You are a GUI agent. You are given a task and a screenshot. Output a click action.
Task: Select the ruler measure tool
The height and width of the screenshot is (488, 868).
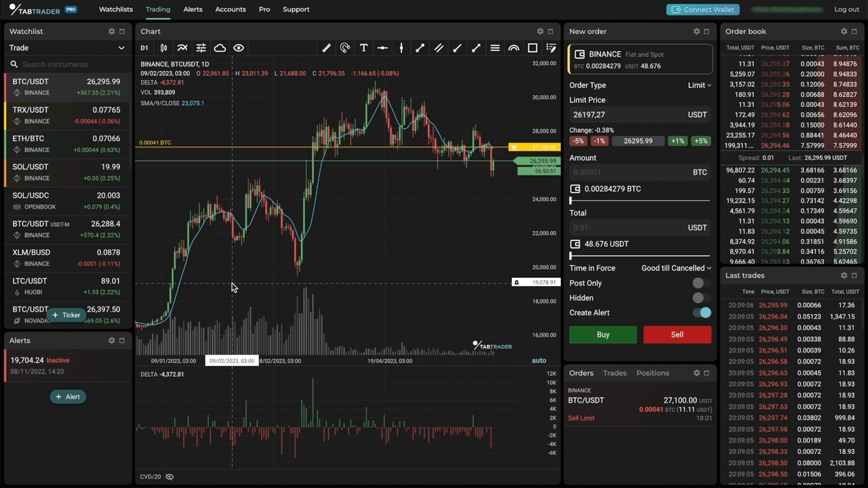pos(326,48)
